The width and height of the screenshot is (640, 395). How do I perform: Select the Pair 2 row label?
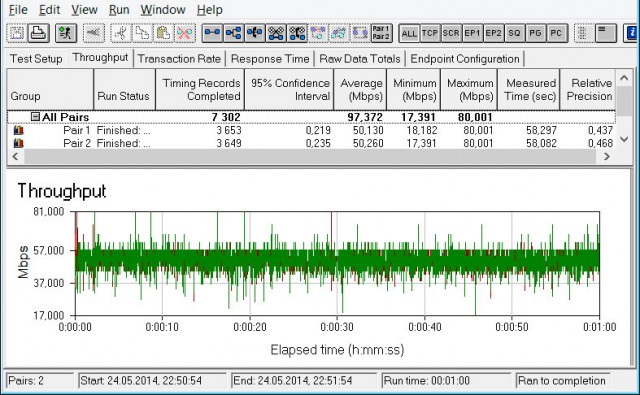tap(77, 144)
